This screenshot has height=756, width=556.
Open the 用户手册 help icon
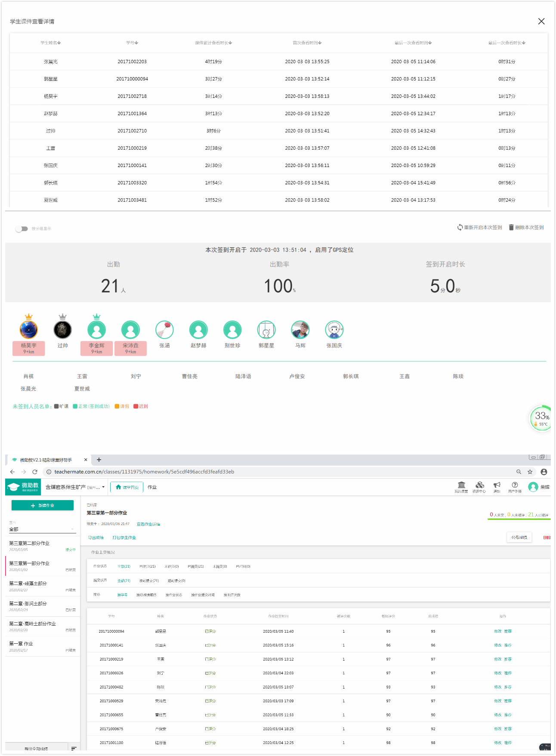tap(515, 486)
